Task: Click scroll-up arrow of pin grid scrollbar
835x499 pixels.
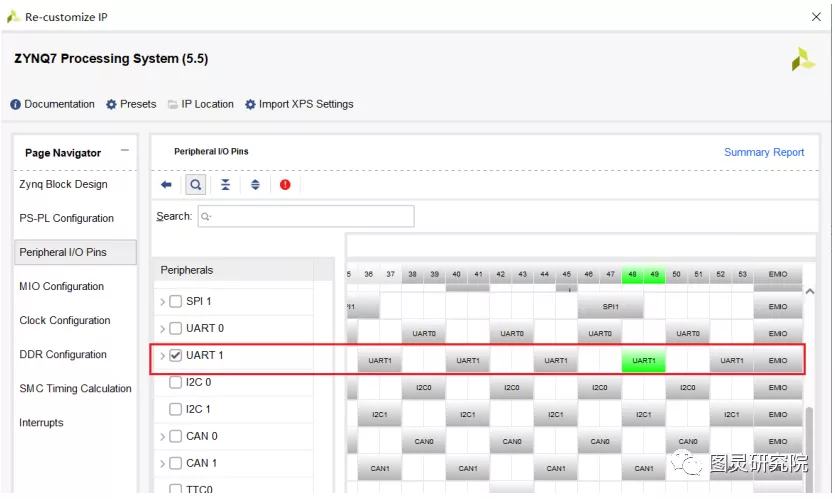Action: point(810,291)
